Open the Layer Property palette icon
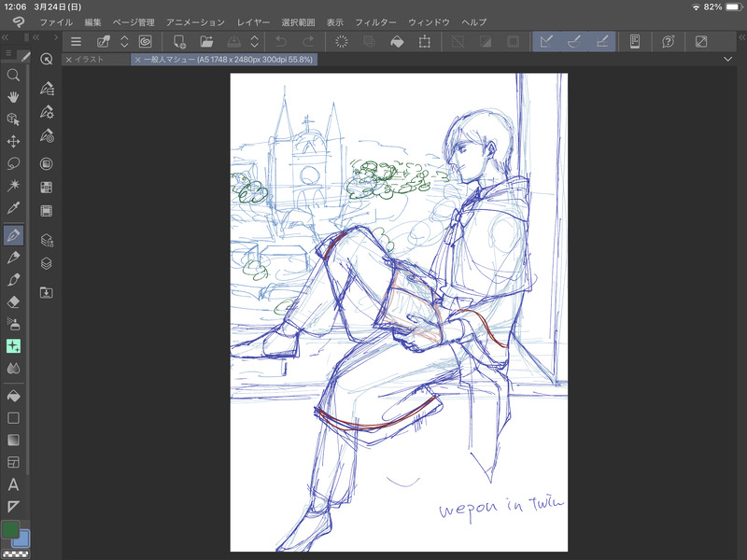747x560 pixels. click(x=46, y=240)
